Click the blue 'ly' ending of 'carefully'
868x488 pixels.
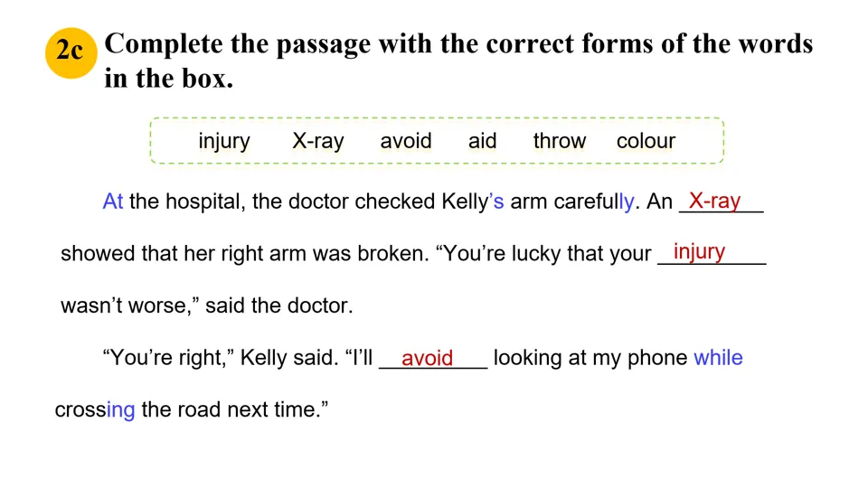(x=626, y=202)
